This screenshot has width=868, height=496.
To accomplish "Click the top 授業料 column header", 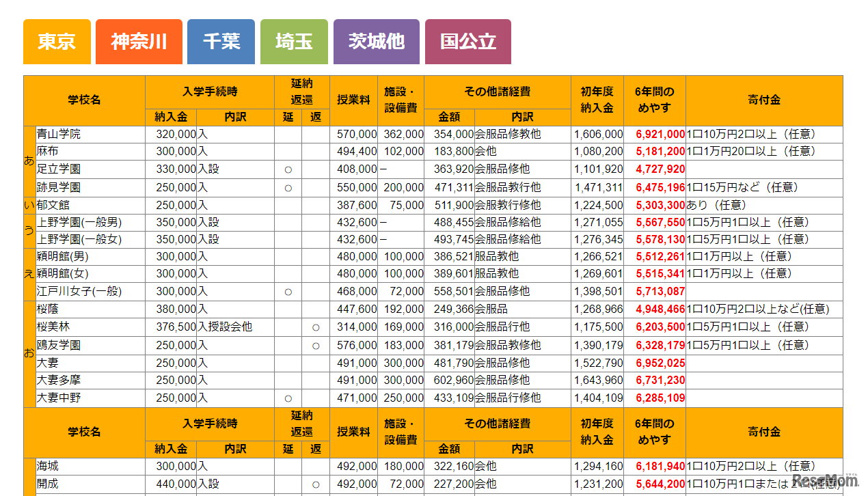I will coord(353,100).
